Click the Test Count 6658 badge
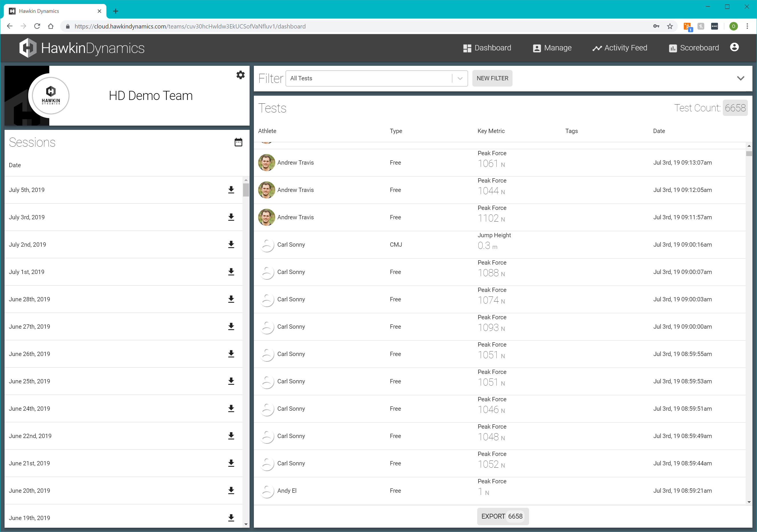The width and height of the screenshot is (757, 532). pyautogui.click(x=735, y=108)
